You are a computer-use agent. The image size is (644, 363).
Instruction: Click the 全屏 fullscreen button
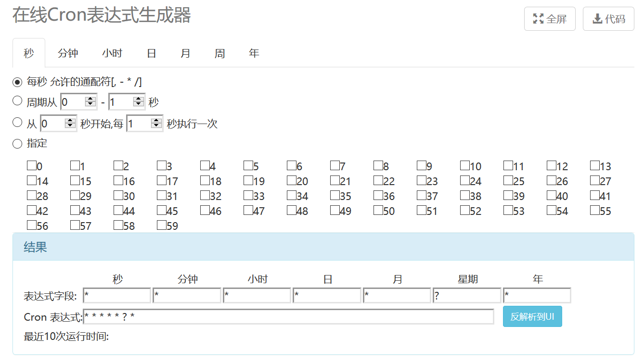pyautogui.click(x=549, y=19)
